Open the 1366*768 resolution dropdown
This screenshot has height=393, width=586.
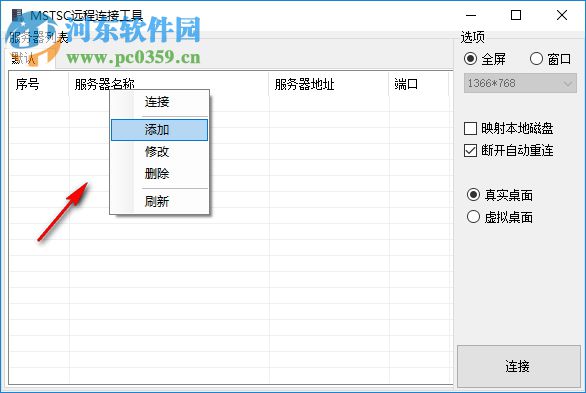[520, 83]
